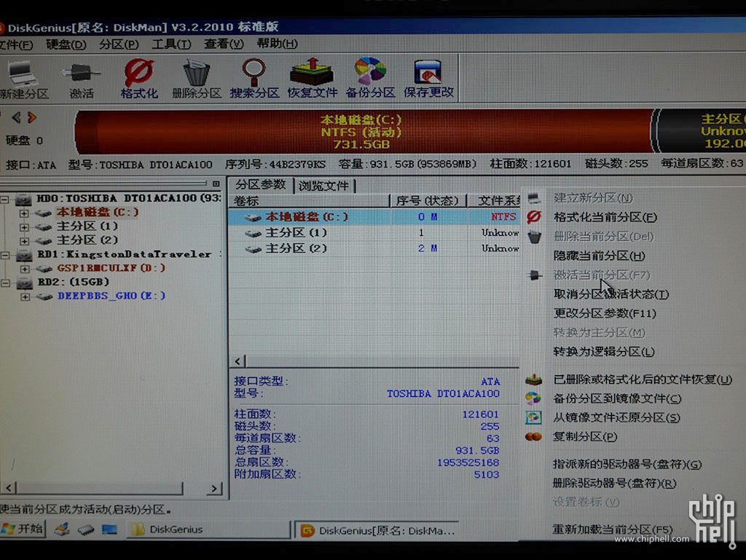The height and width of the screenshot is (560, 746).
Task: Click the DiskGenius folder taskbar button
Action: (208, 529)
